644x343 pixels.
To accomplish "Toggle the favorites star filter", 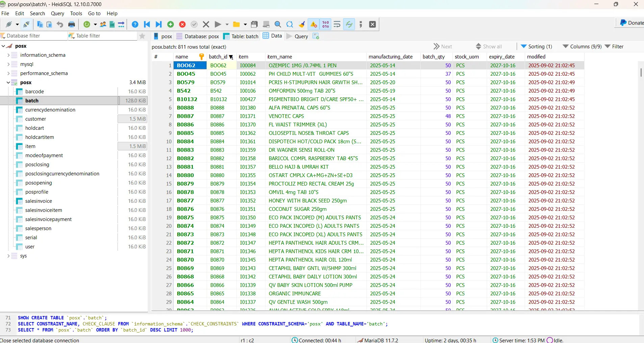I will (142, 36).
